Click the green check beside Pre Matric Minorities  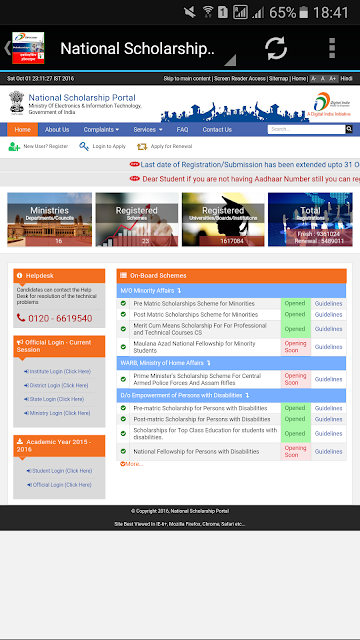click(x=123, y=303)
